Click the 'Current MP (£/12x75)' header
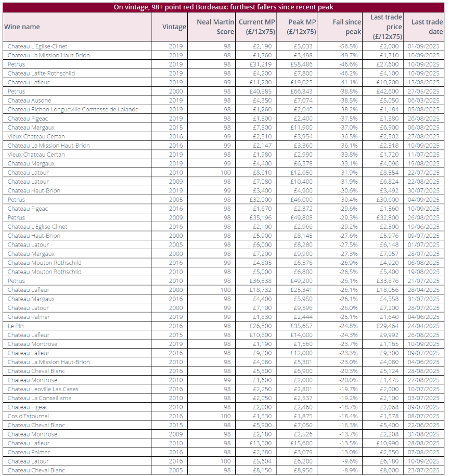Viewport: 450px width, 476px height. (256, 27)
